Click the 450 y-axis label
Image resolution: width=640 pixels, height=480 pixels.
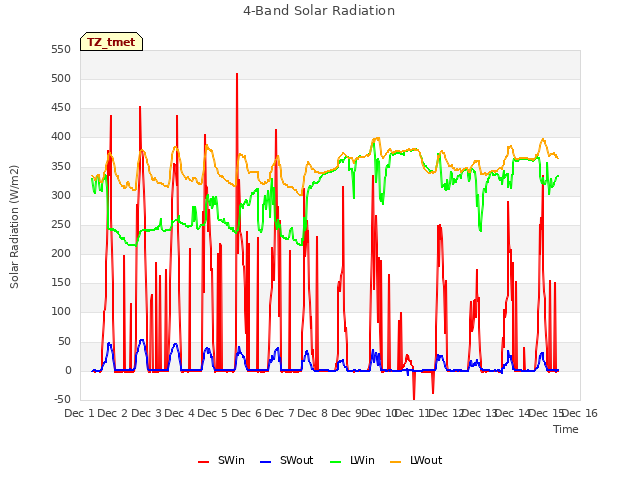[x=61, y=108]
